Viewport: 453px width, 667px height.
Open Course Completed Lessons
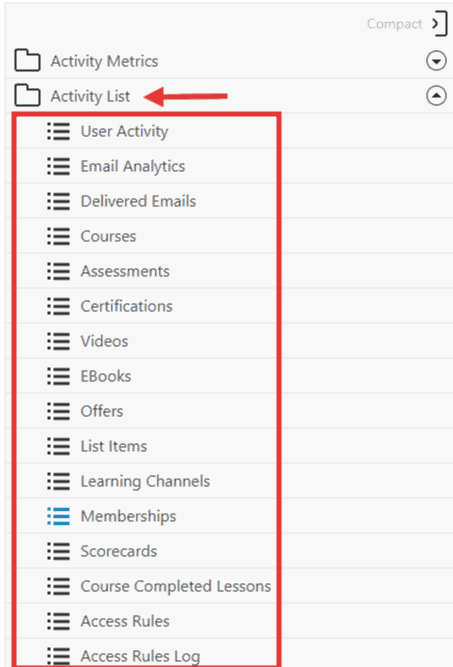176,586
